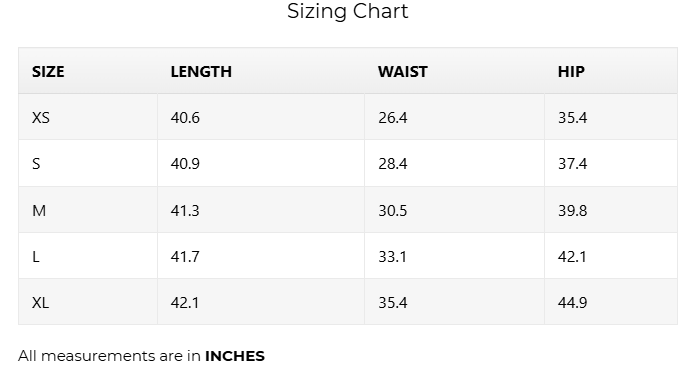This screenshot has height=376, width=694.
Task: Select the XS hip value 35.4
Action: 572,118
